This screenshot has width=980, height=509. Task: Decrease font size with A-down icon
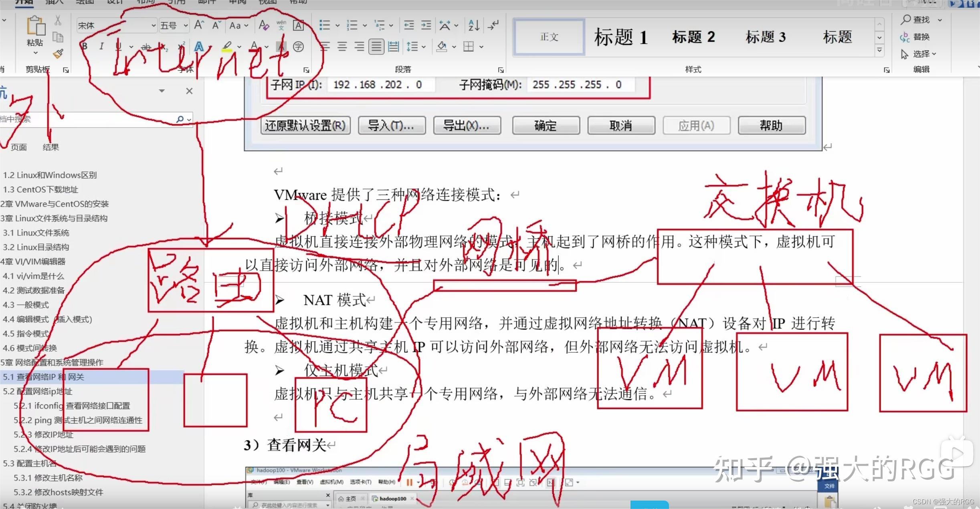[216, 25]
